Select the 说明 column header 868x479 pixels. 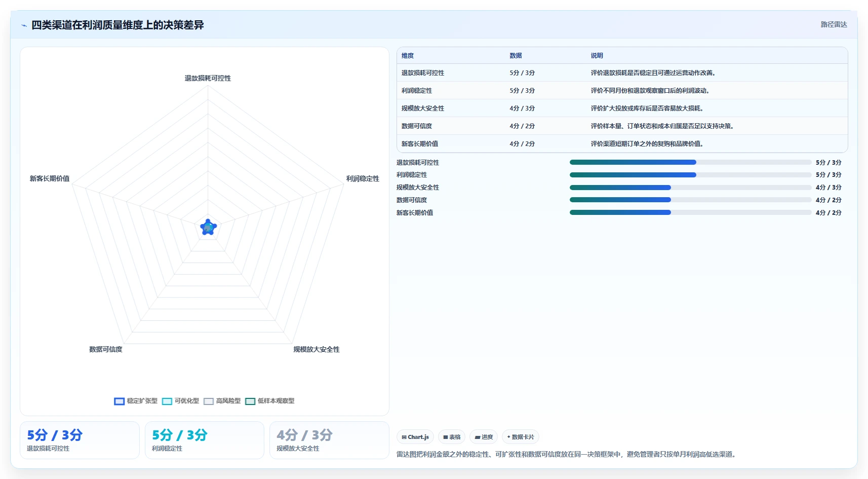(597, 56)
